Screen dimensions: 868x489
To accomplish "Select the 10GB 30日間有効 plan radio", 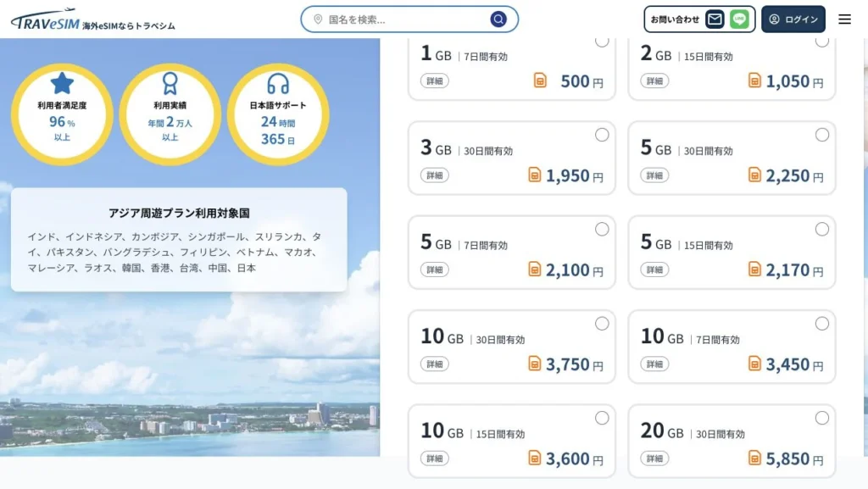I will 602,324.
